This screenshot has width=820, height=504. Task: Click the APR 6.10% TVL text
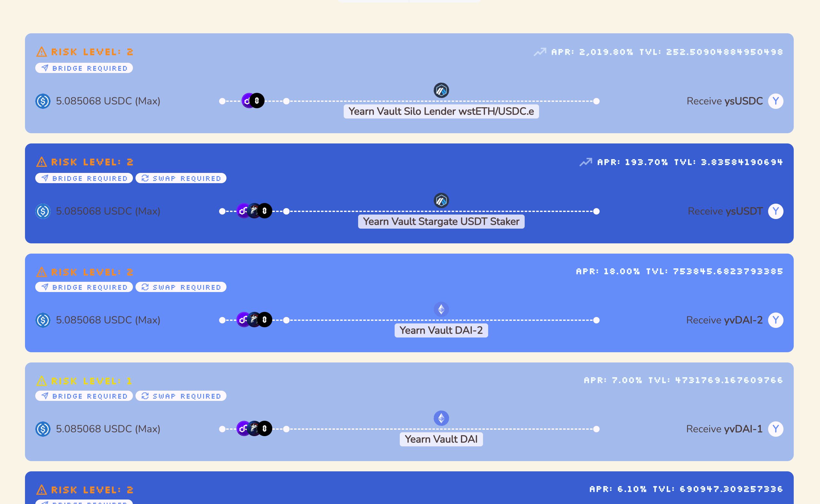coord(686,489)
